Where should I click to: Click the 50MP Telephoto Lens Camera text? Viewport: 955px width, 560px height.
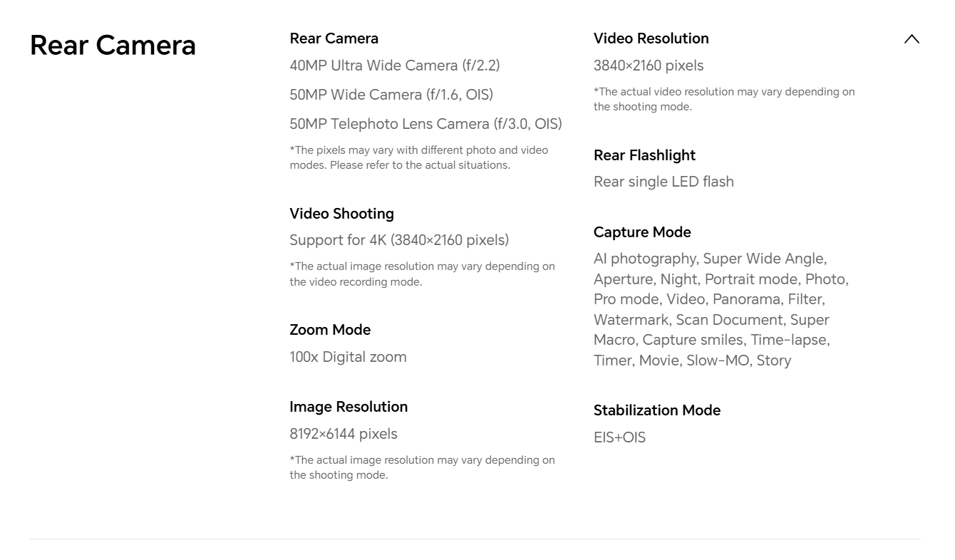(425, 124)
